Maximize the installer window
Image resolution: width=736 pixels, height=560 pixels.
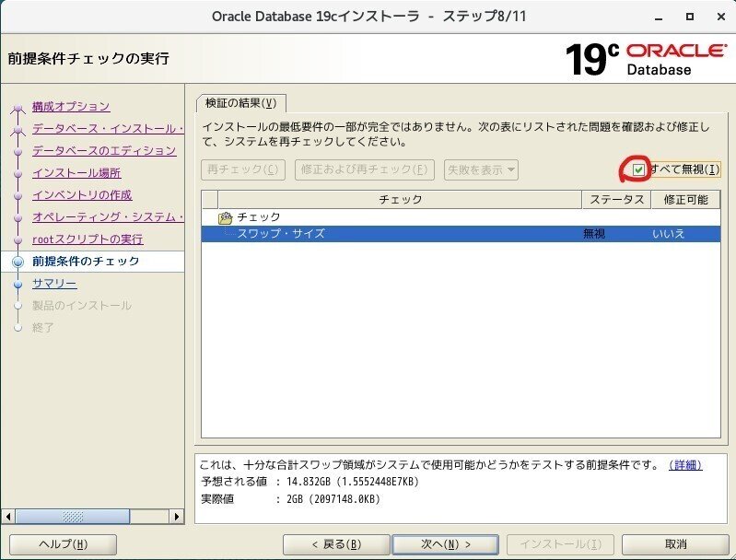690,17
